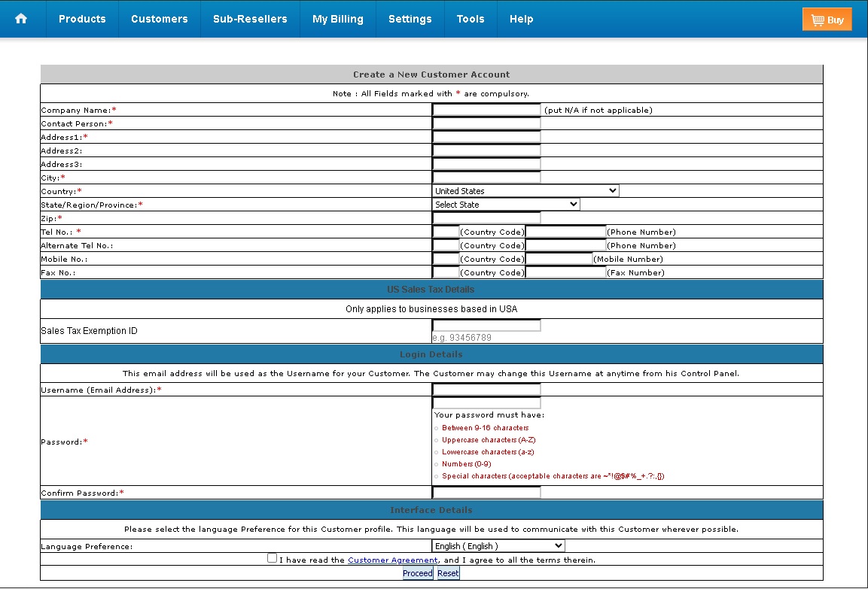Click the orange Buy cart button
The width and height of the screenshot is (868, 589).
coord(827,20)
